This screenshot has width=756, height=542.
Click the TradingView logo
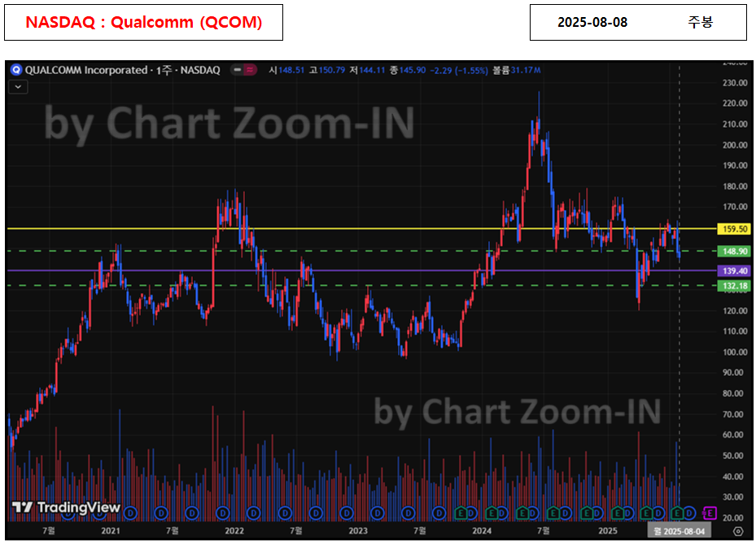coord(66,507)
